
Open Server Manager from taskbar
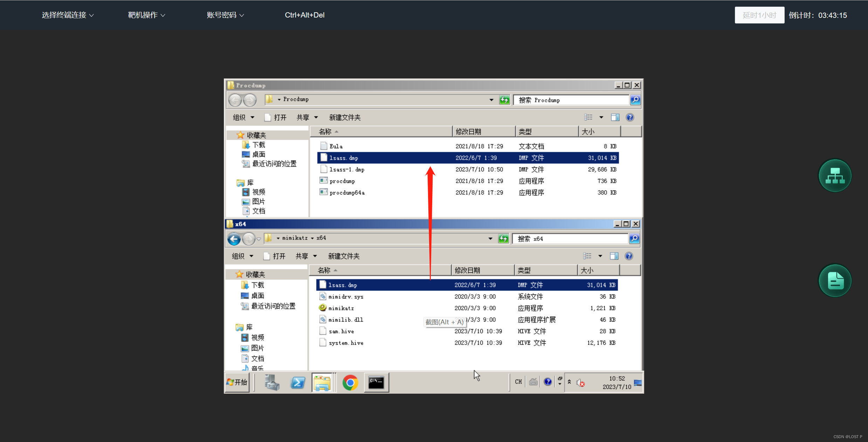272,382
